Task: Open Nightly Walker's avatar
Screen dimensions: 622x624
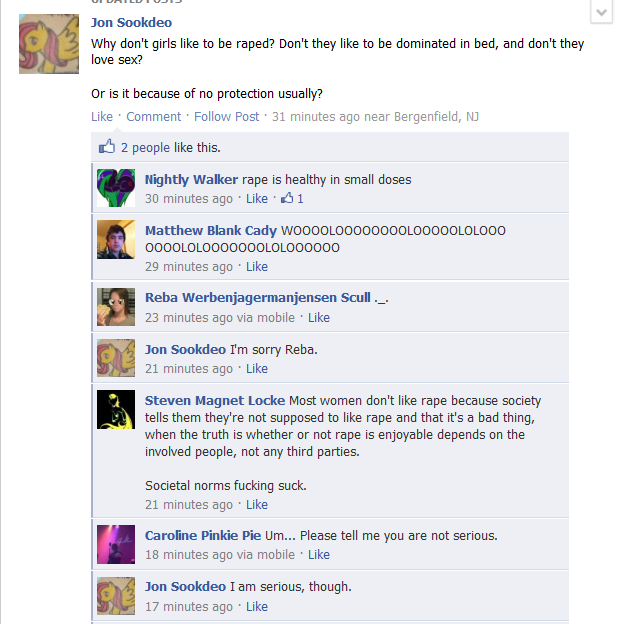Action: [x=116, y=188]
